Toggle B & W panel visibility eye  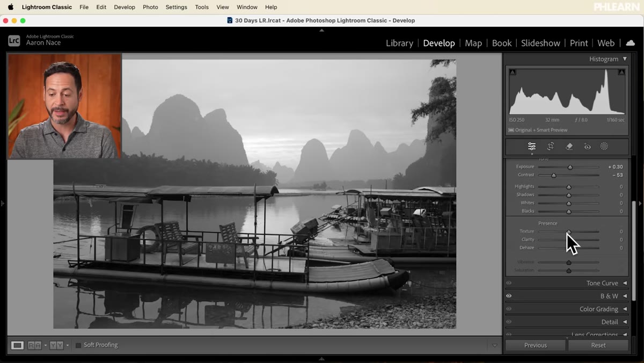(x=509, y=296)
